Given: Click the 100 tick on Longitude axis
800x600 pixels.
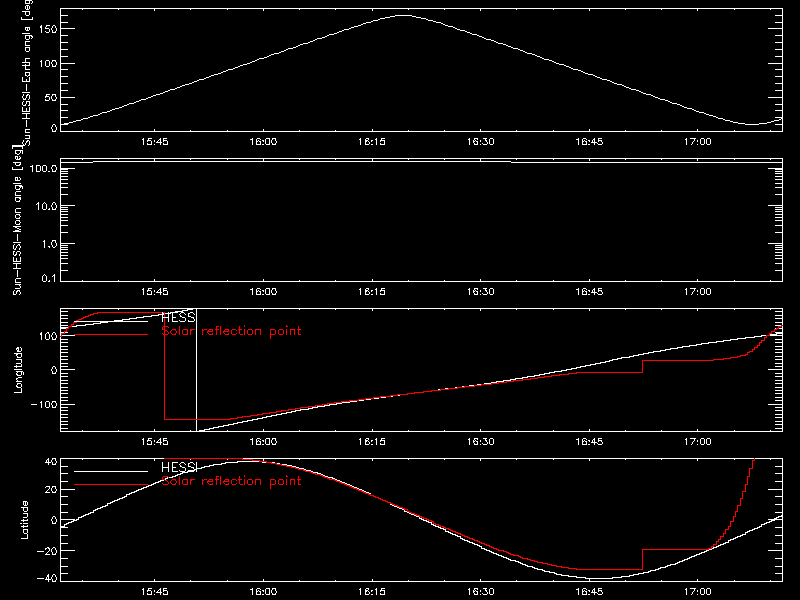Looking at the screenshot, I should 48,336.
